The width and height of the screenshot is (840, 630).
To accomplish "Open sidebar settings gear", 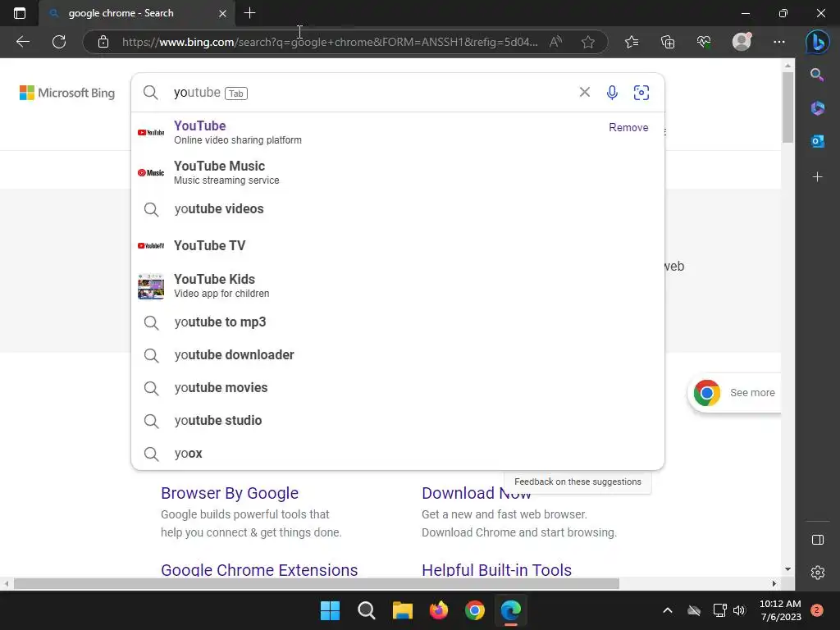I will [x=818, y=573].
